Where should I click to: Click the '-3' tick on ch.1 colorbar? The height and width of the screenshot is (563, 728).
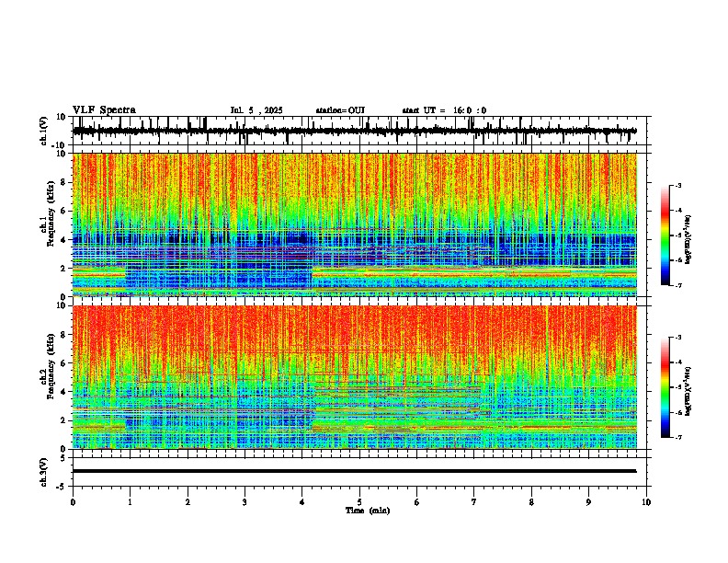[678, 185]
